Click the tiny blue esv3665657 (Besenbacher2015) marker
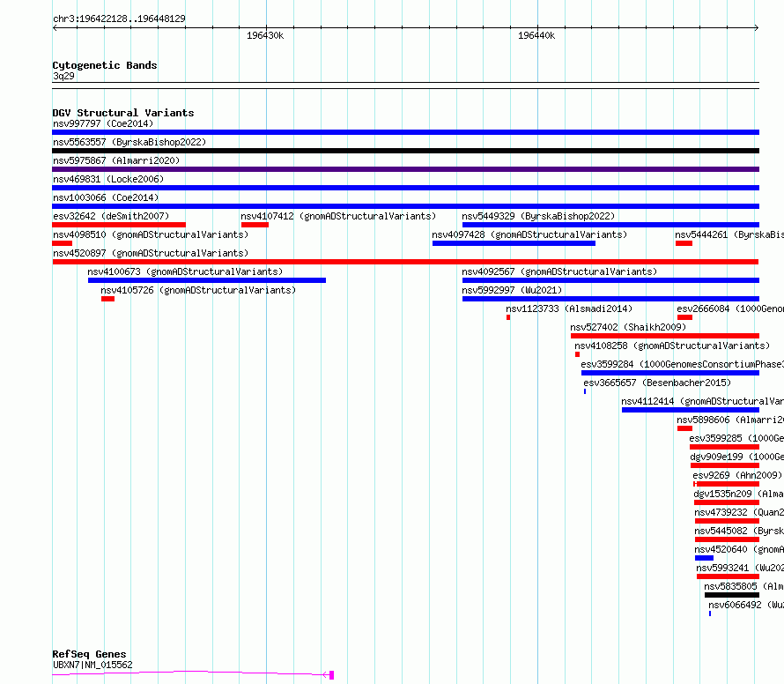The height and width of the screenshot is (684, 784). [x=585, y=391]
